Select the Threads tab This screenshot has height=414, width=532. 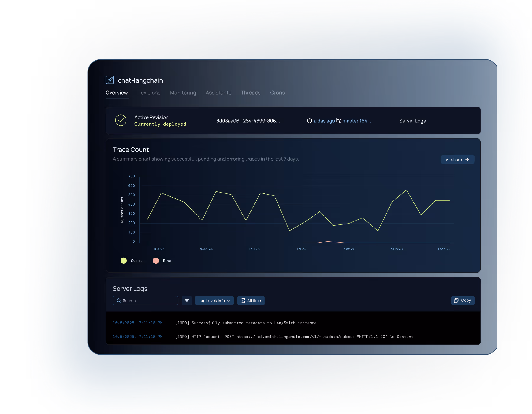click(251, 93)
